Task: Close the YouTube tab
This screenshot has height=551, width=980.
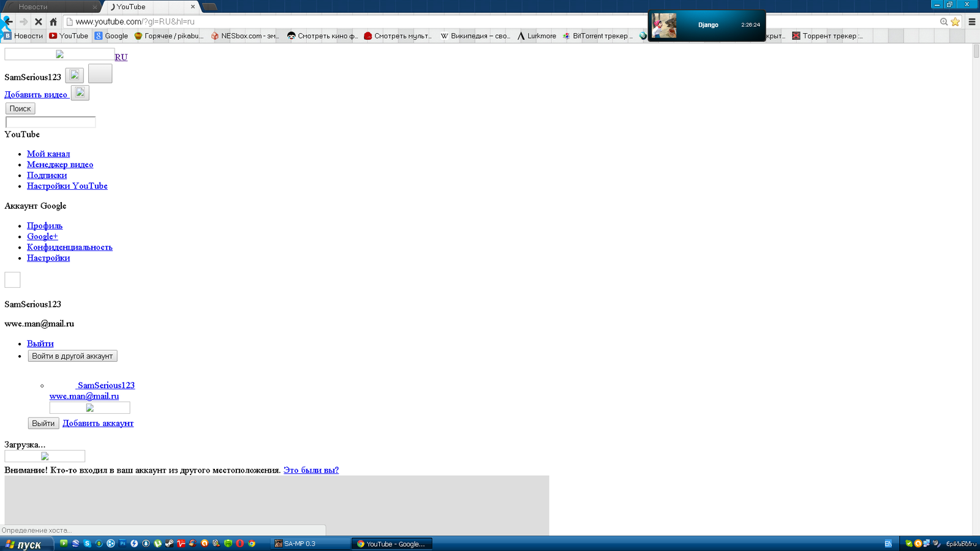Action: 192,7
